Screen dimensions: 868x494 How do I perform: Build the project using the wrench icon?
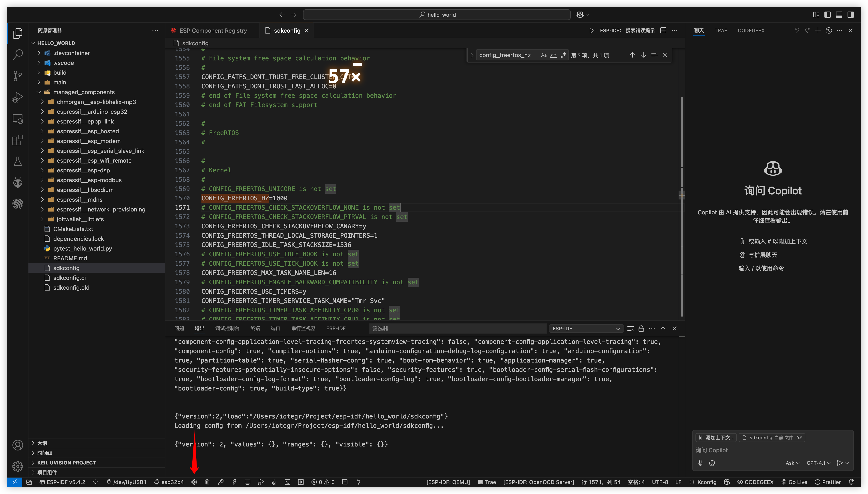click(x=221, y=482)
